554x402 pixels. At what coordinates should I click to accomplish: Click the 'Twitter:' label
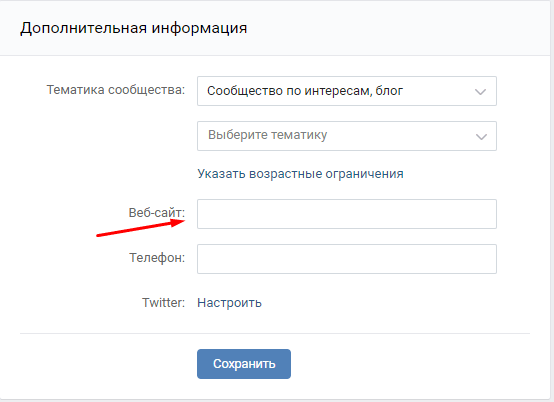(163, 303)
